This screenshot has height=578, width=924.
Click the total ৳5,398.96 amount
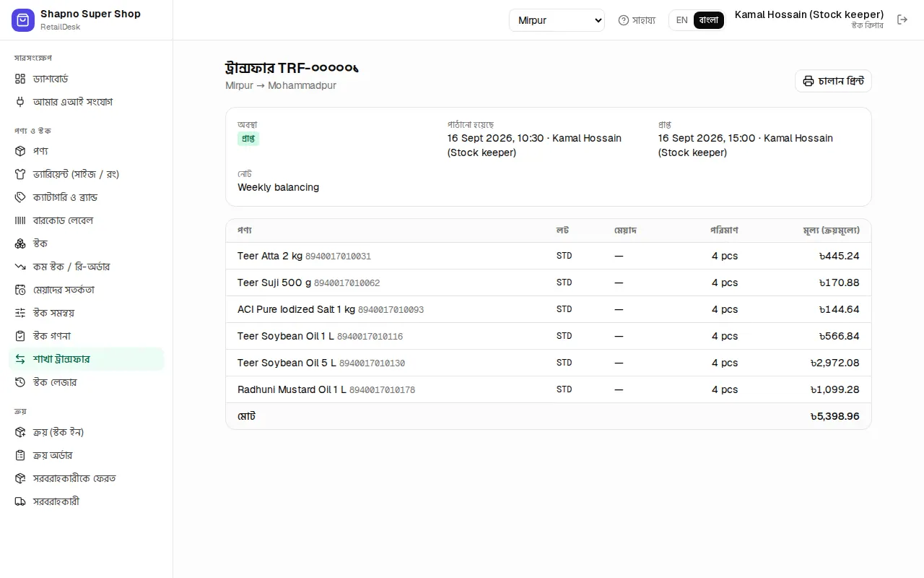coord(834,416)
